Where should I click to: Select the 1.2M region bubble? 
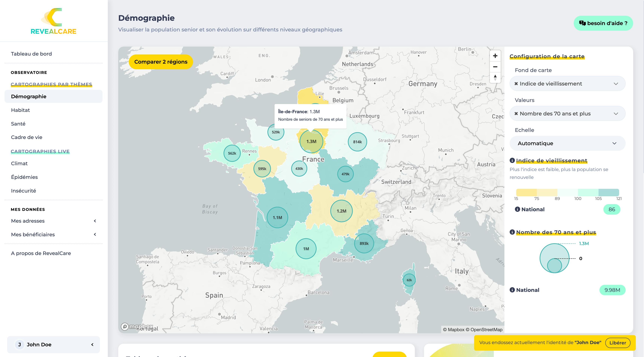[341, 211]
